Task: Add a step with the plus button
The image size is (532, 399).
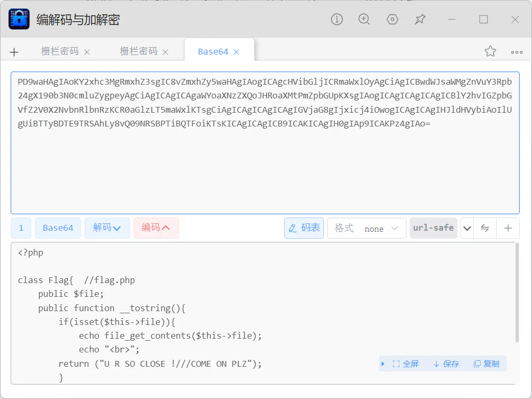Action: pyautogui.click(x=508, y=228)
